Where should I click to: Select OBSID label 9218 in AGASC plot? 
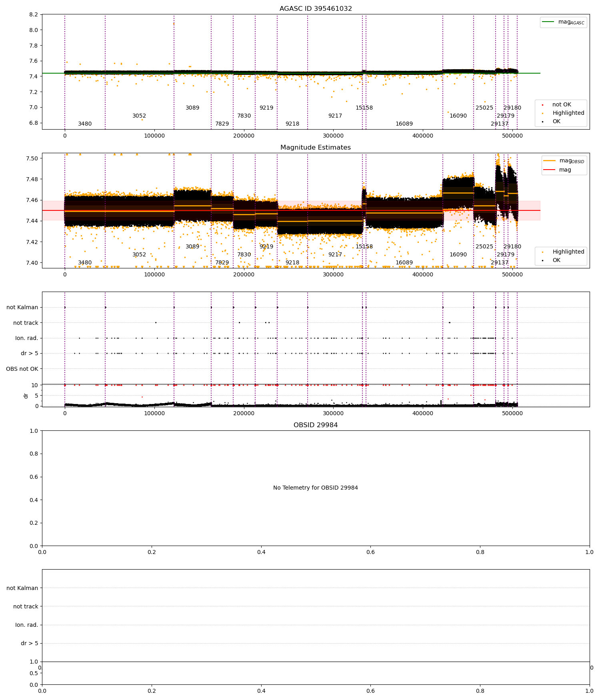pyautogui.click(x=292, y=124)
